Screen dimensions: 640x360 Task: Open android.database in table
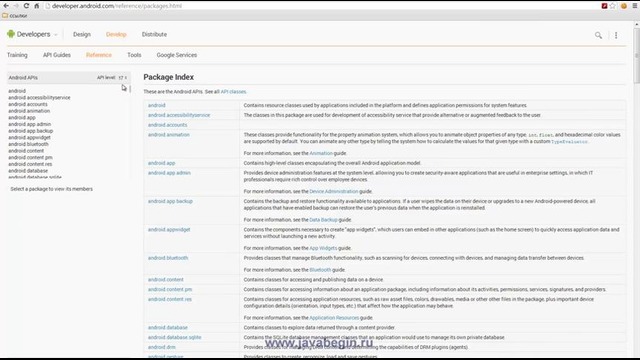point(168,327)
